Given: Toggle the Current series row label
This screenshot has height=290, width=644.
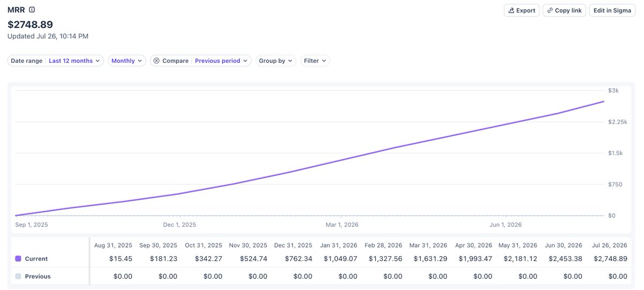Looking at the screenshot, I should pos(36,259).
